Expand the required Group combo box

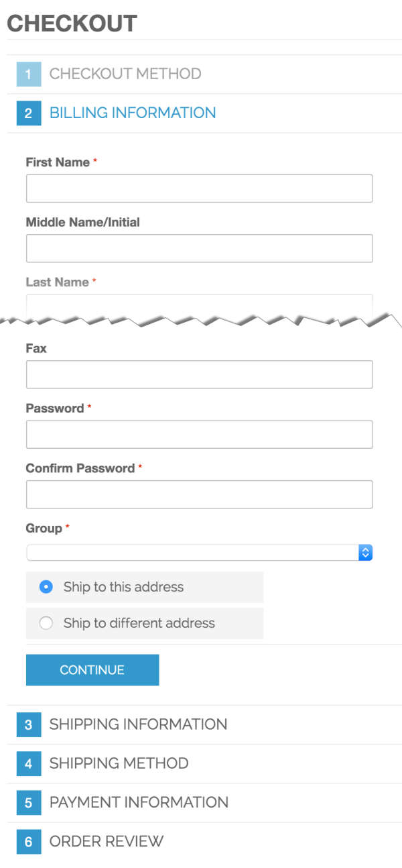[199, 552]
